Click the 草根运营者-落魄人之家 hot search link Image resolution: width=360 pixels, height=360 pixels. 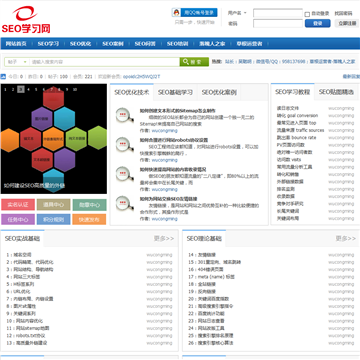coord(332,62)
